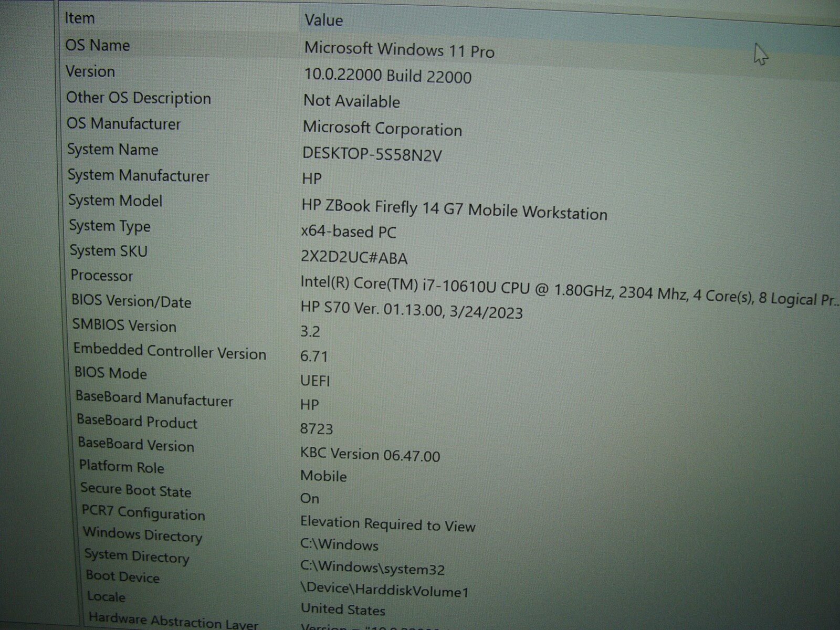This screenshot has width=840, height=630.
Task: Click the Secure Boot State item
Action: coord(136,491)
